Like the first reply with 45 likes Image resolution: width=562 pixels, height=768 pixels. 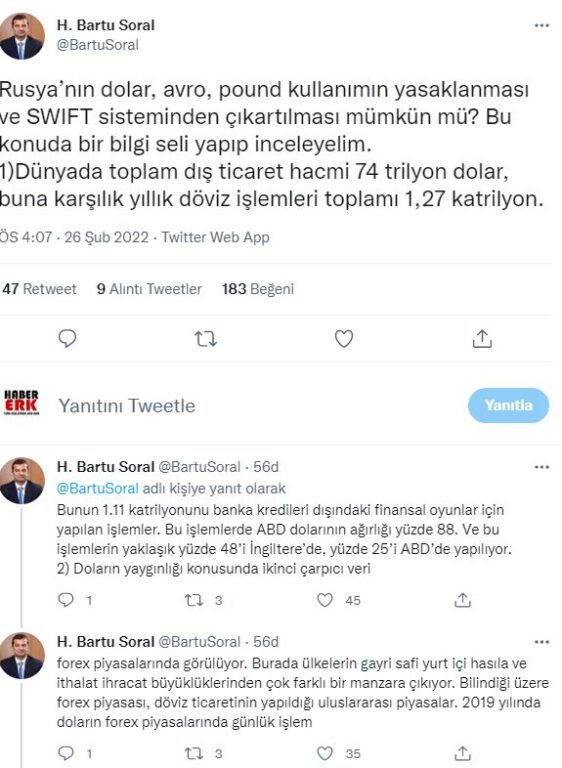pyautogui.click(x=325, y=600)
